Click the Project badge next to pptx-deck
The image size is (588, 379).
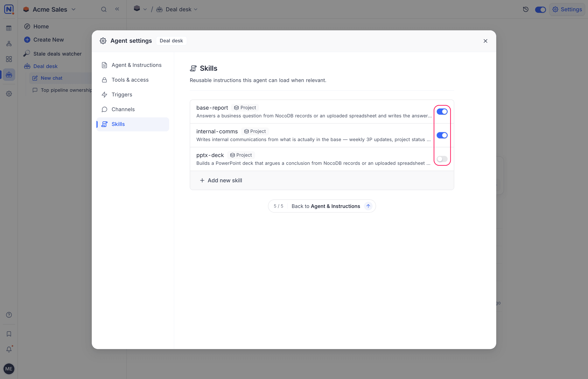[x=241, y=155]
